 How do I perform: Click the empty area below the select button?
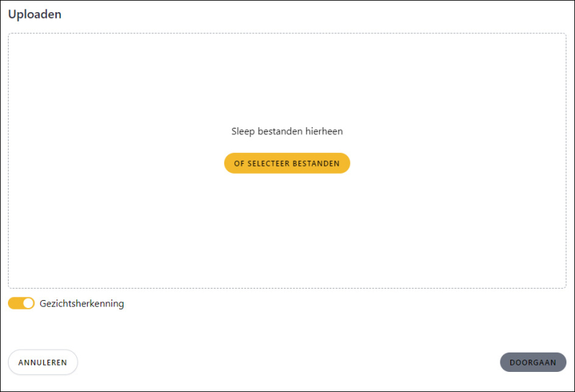287,230
